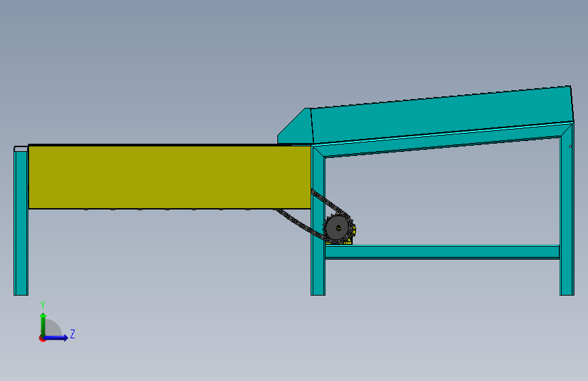This screenshot has height=381, width=588.
Task: Select the upper chain run above sprocket
Action: (x=330, y=203)
